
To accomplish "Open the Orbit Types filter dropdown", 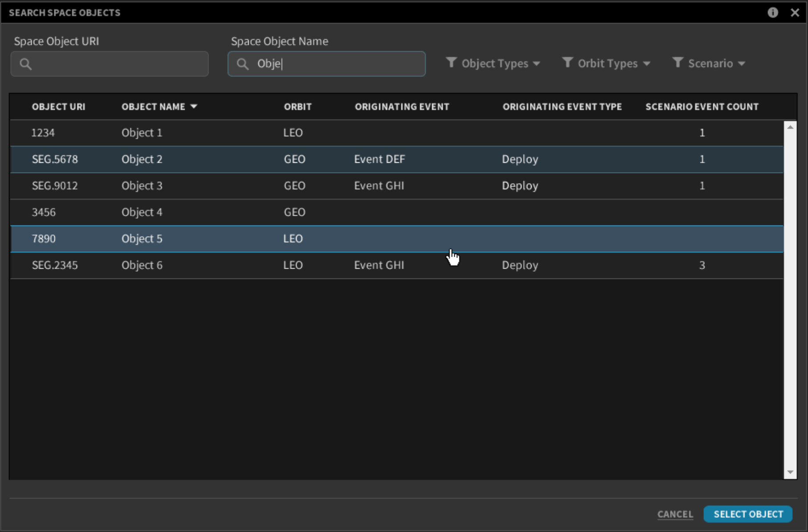I will click(x=606, y=64).
